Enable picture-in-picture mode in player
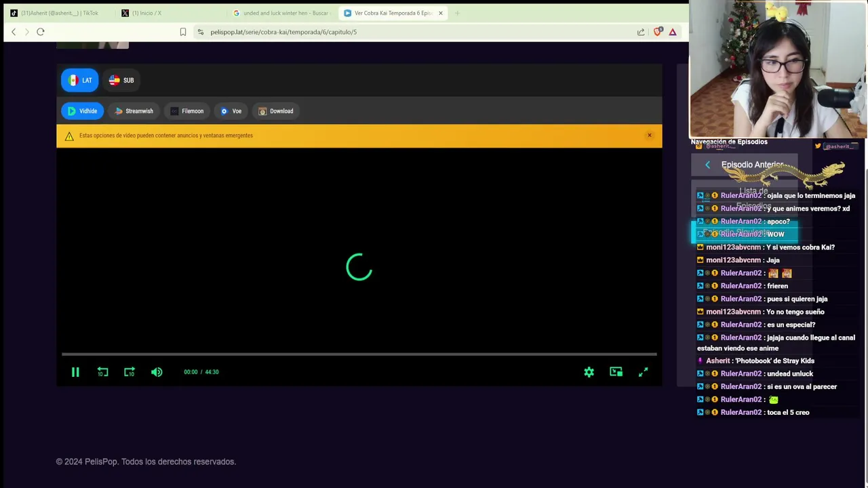 [x=616, y=372]
